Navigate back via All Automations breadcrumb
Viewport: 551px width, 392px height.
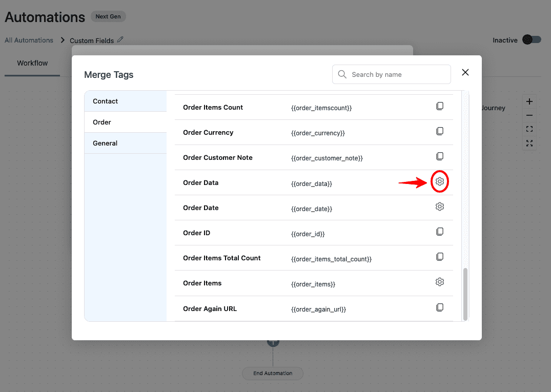point(29,40)
